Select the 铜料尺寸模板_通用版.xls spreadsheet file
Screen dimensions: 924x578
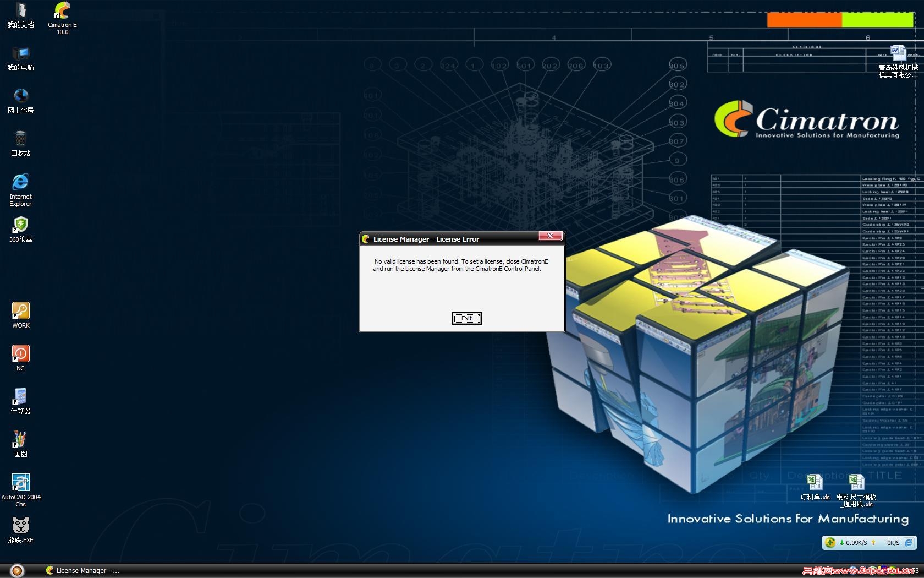856,491
